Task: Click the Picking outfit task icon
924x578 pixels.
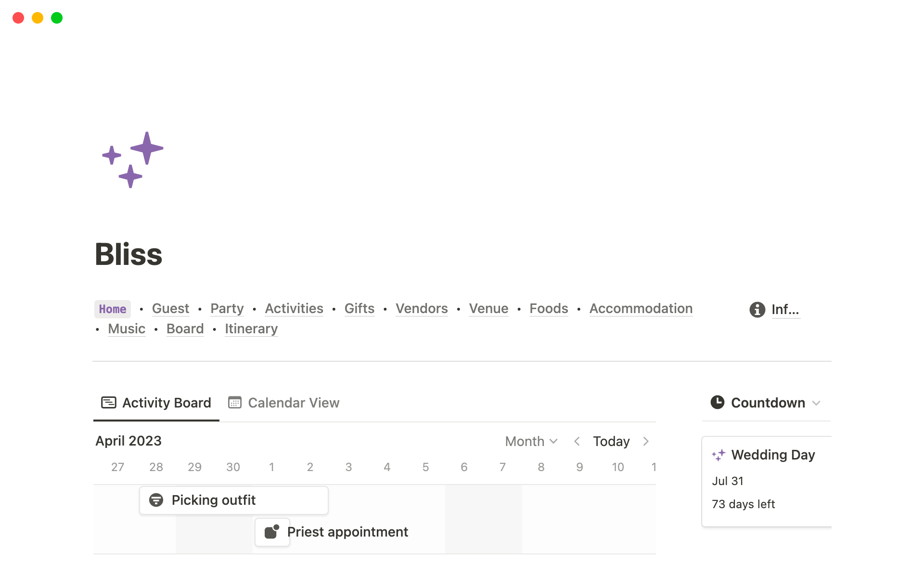Action: pyautogui.click(x=156, y=500)
